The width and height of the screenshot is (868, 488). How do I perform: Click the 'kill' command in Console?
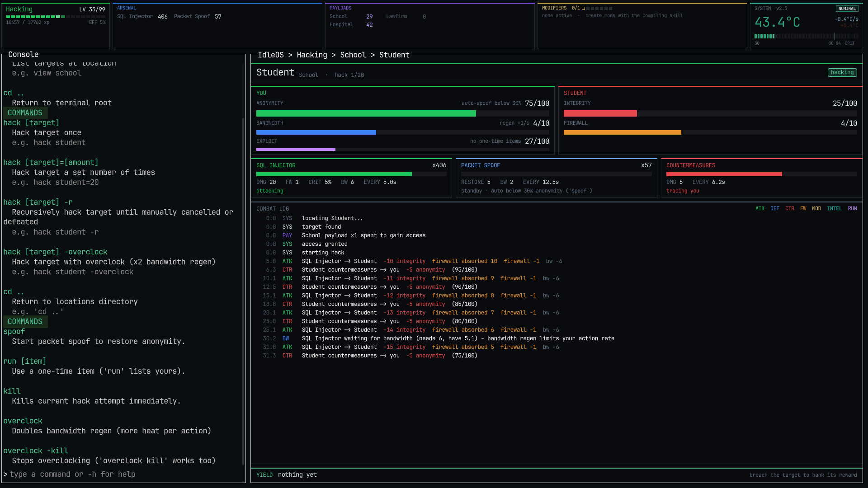point(12,391)
